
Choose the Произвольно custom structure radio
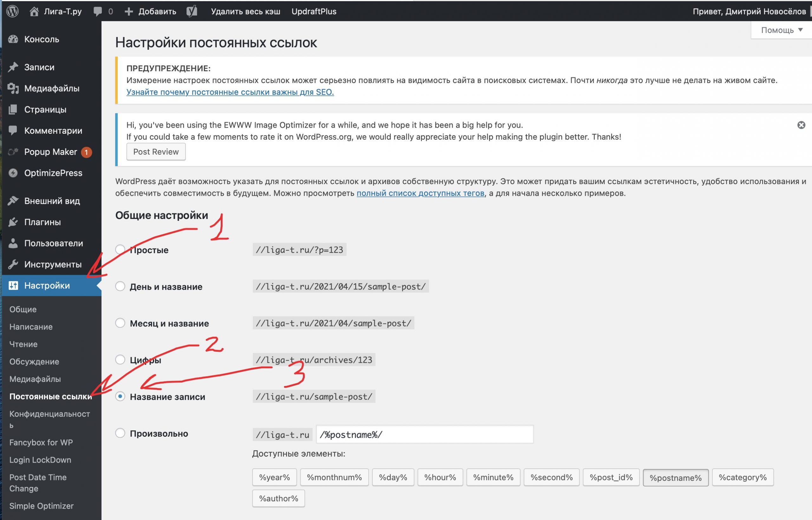point(120,433)
